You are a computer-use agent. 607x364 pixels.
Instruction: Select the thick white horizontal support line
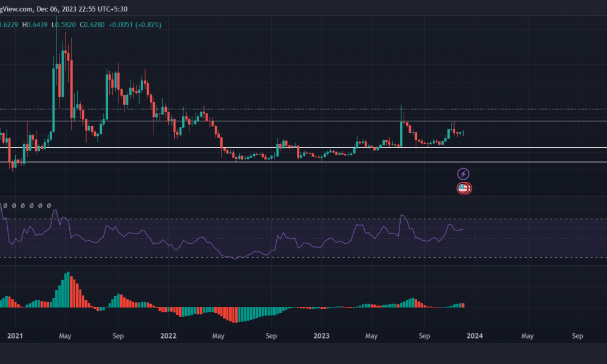pyautogui.click(x=303, y=147)
